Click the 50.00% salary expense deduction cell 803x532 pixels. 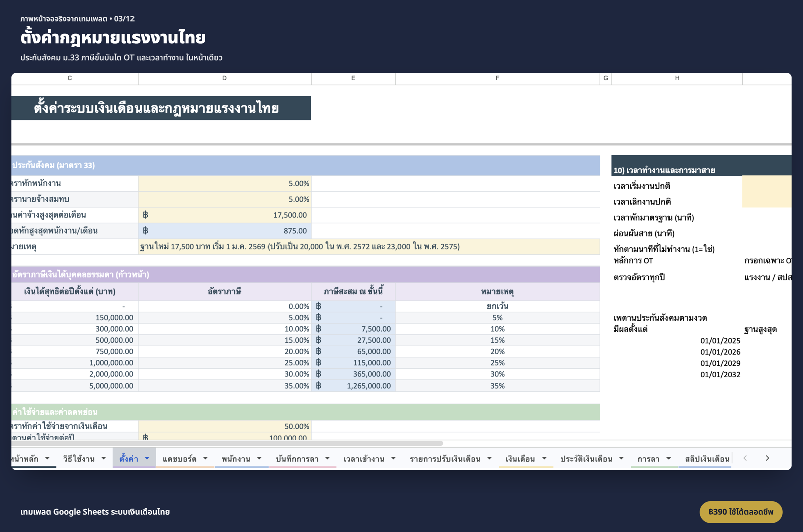click(x=224, y=426)
